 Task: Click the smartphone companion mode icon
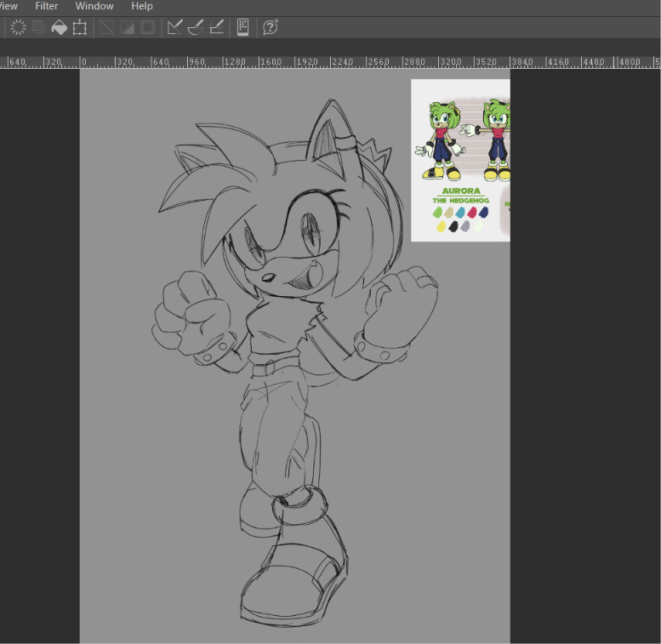point(242,27)
